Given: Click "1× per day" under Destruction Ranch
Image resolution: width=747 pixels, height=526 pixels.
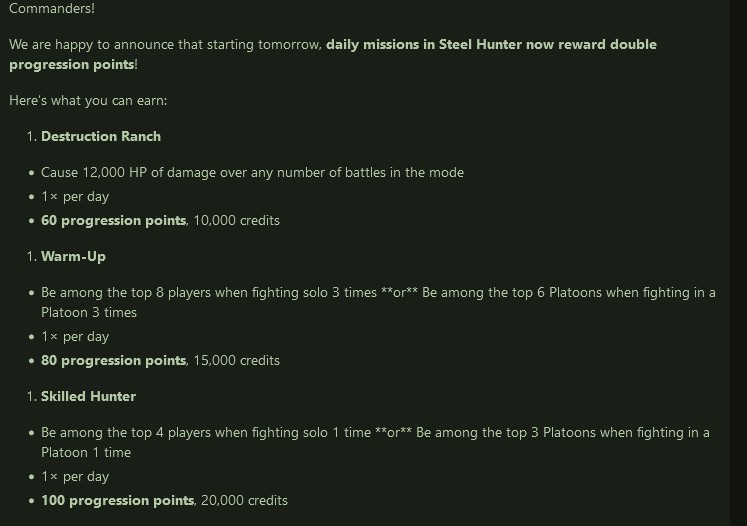Looking at the screenshot, I should point(75,196).
